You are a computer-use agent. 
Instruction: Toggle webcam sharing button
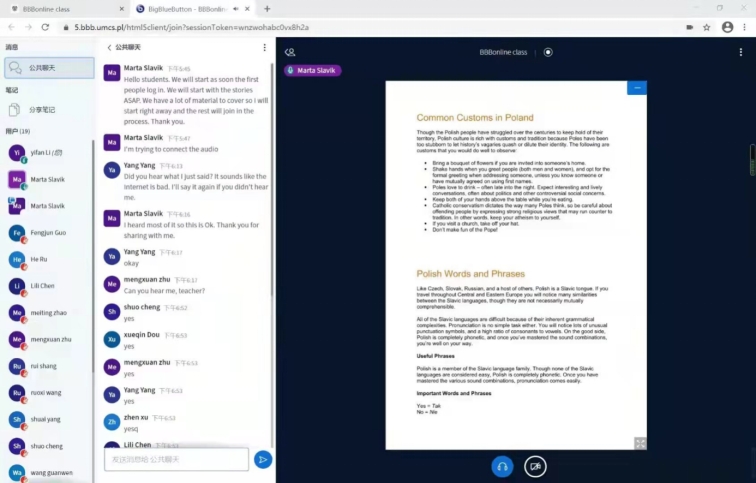[536, 465]
